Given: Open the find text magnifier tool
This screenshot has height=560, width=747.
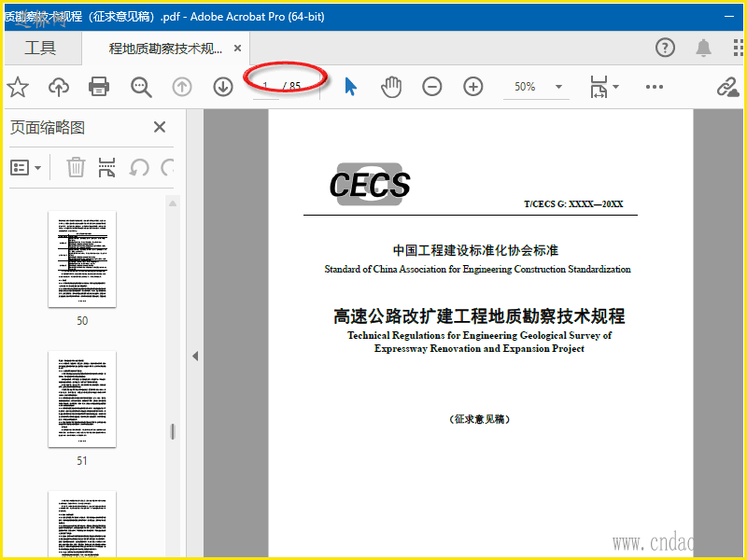Looking at the screenshot, I should 141,87.
